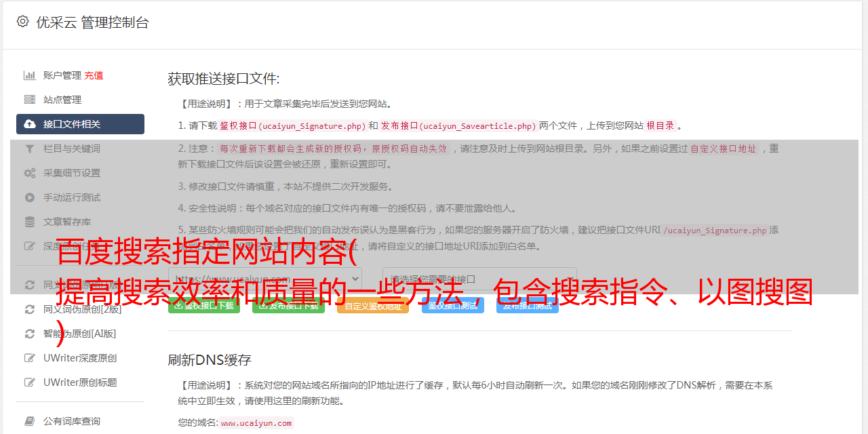
Task: Click the refresh icon for 同义词伪原创[2版]
Action: click(30, 309)
